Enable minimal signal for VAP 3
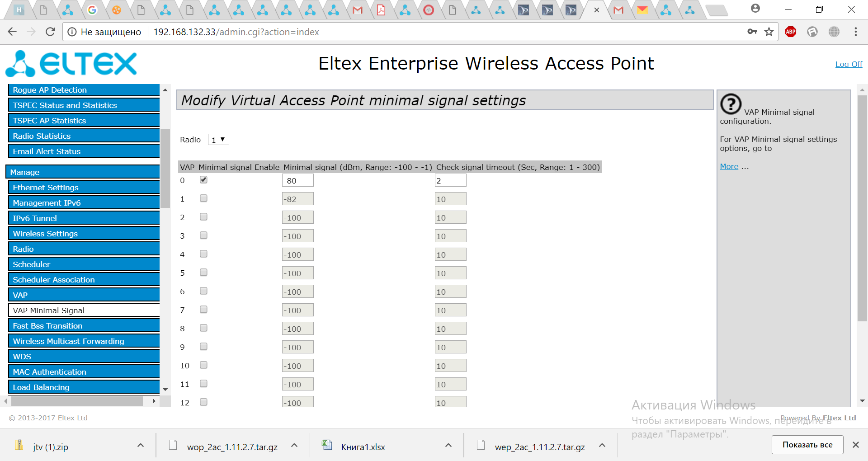Viewport: 868px width, 461px height. tap(203, 235)
